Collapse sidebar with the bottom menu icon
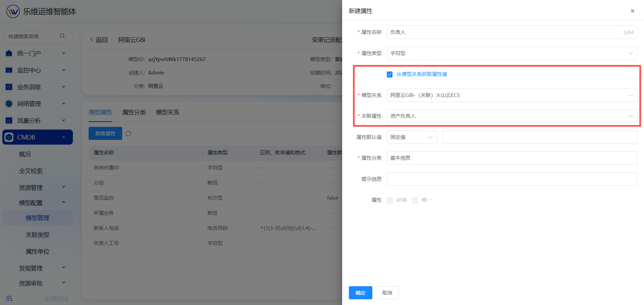 coord(9,298)
